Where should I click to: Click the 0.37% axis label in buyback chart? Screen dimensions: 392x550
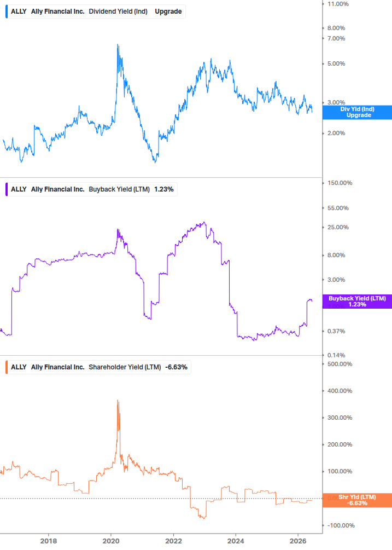pos(336,331)
